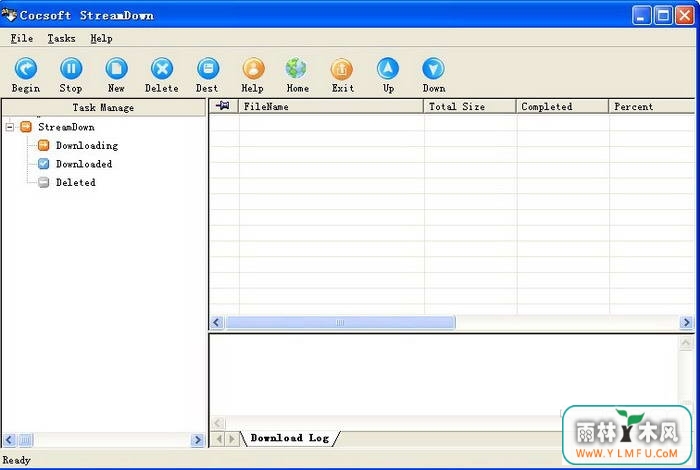This screenshot has width=700, height=470.
Task: Click the Begin download toolbar icon
Action: point(26,69)
